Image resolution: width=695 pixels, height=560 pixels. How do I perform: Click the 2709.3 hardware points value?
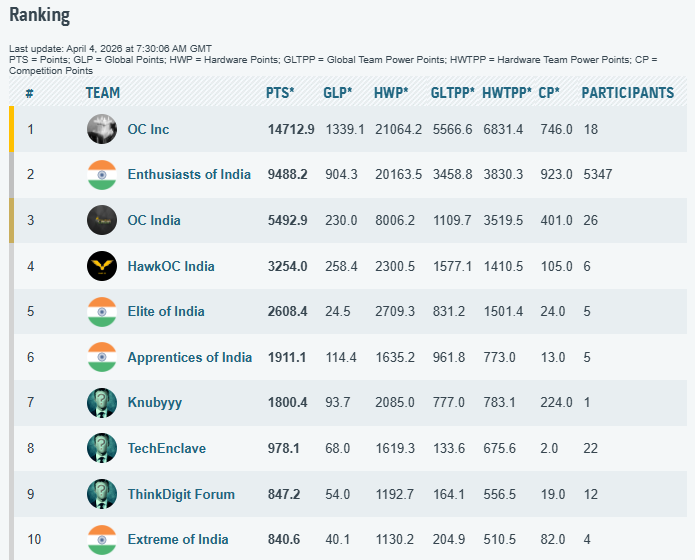(x=395, y=312)
